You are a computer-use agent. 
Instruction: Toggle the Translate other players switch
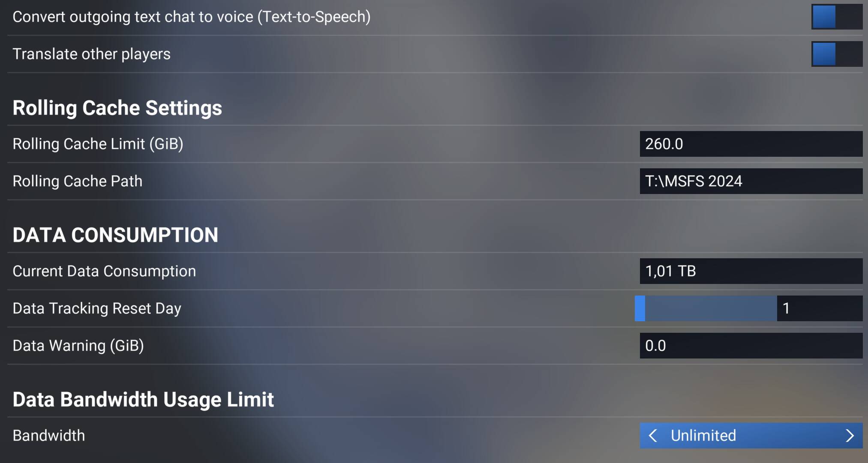[x=836, y=54]
